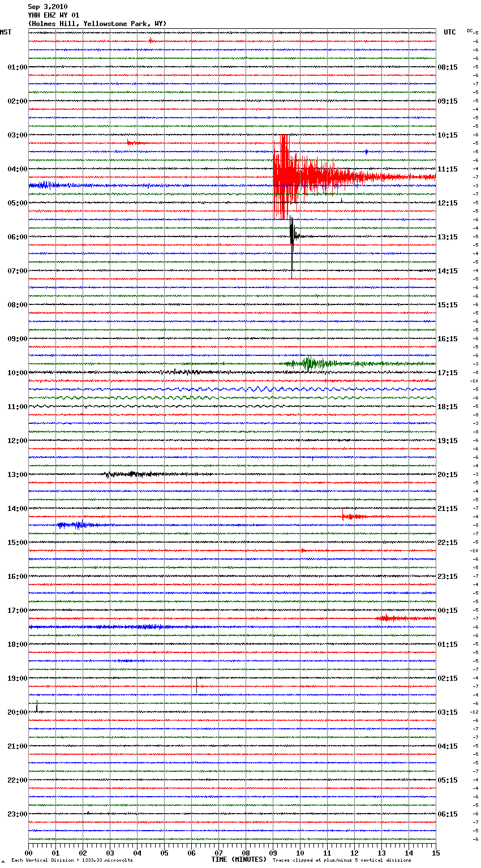Select the 12:00 MST time label
This screenshot has width=481, height=868.
point(18,441)
